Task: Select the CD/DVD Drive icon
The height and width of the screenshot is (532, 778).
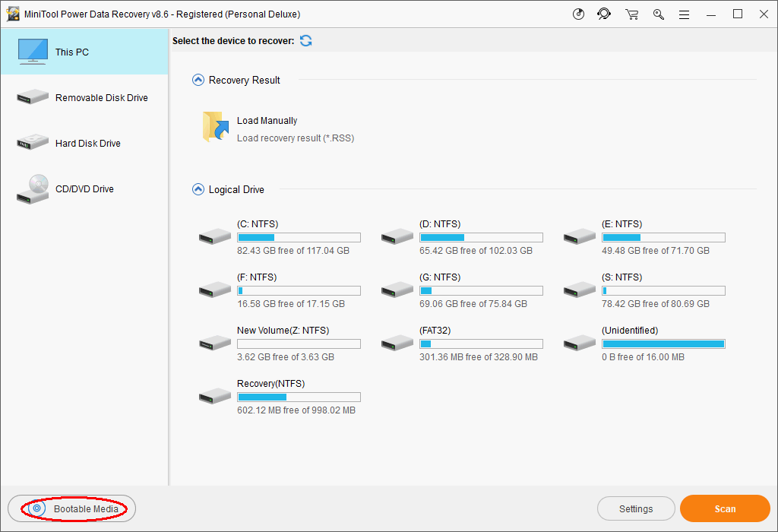Action: 33,189
